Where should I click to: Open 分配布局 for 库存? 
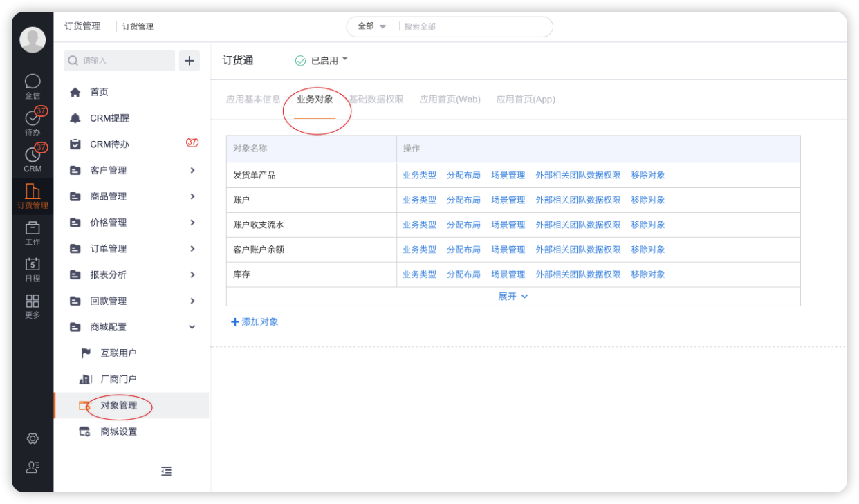tap(463, 274)
